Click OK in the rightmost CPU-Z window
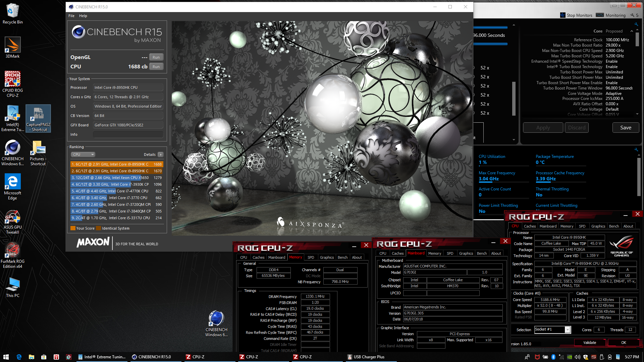 click(624, 343)
